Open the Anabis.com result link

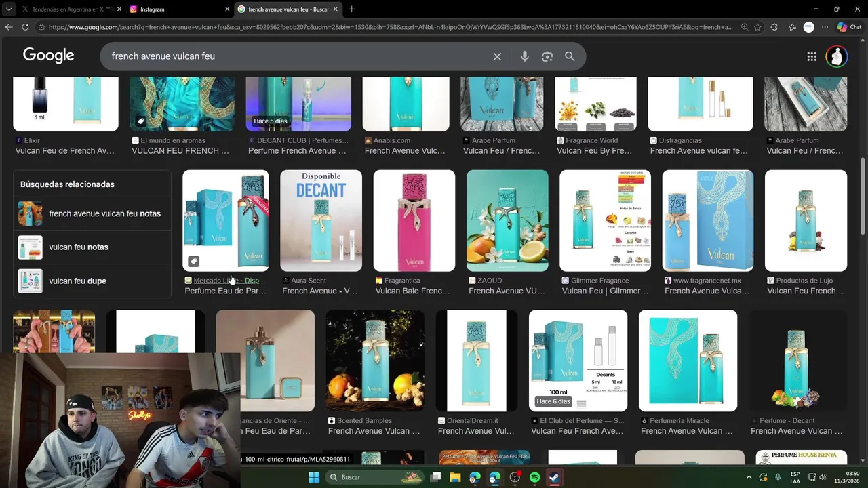pyautogui.click(x=405, y=146)
